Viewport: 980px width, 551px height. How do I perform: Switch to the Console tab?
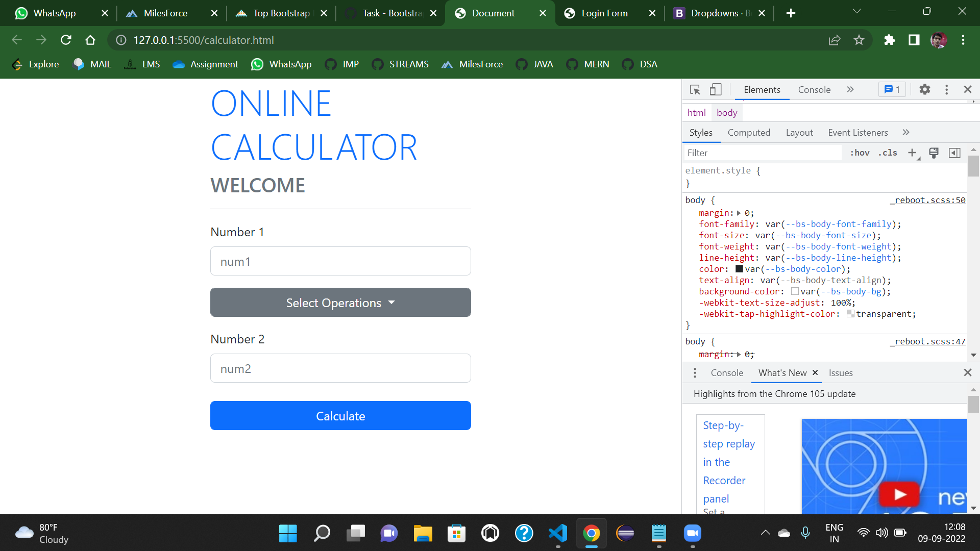pyautogui.click(x=814, y=90)
